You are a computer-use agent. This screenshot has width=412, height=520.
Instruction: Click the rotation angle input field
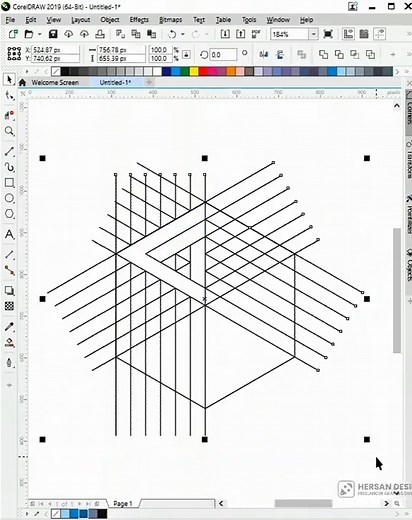click(x=223, y=54)
